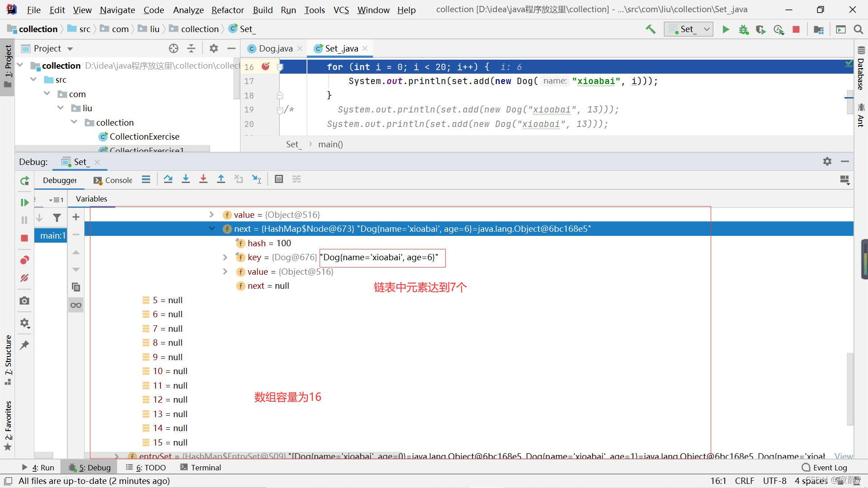Image resolution: width=868 pixels, height=488 pixels.
Task: Open the Terminal tool window
Action: pyautogui.click(x=201, y=468)
